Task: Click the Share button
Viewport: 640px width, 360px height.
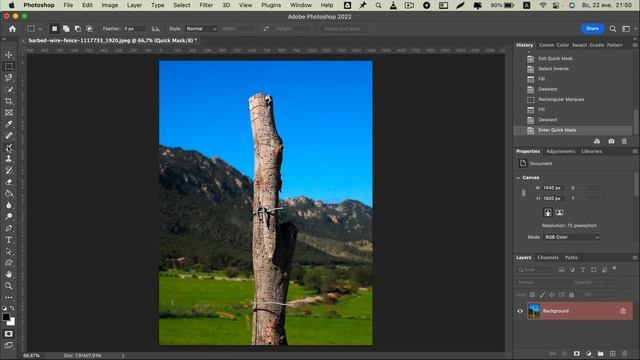Action: [592, 29]
